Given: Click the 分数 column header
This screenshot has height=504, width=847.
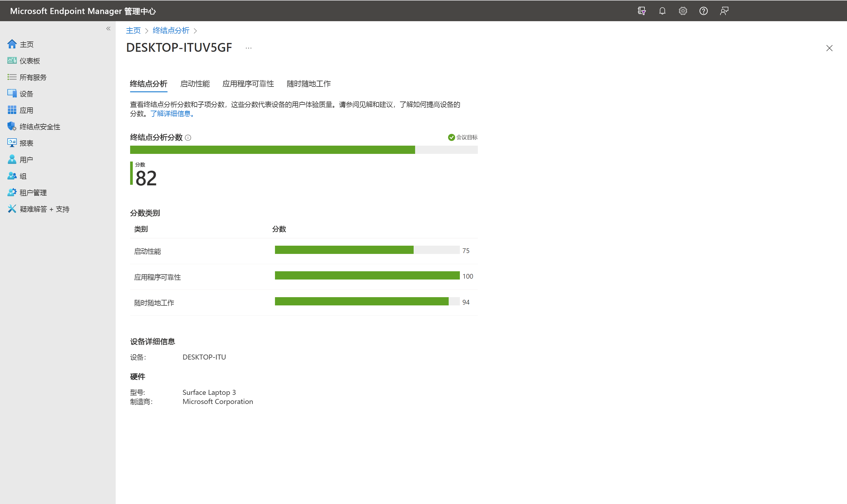Looking at the screenshot, I should click(x=279, y=229).
